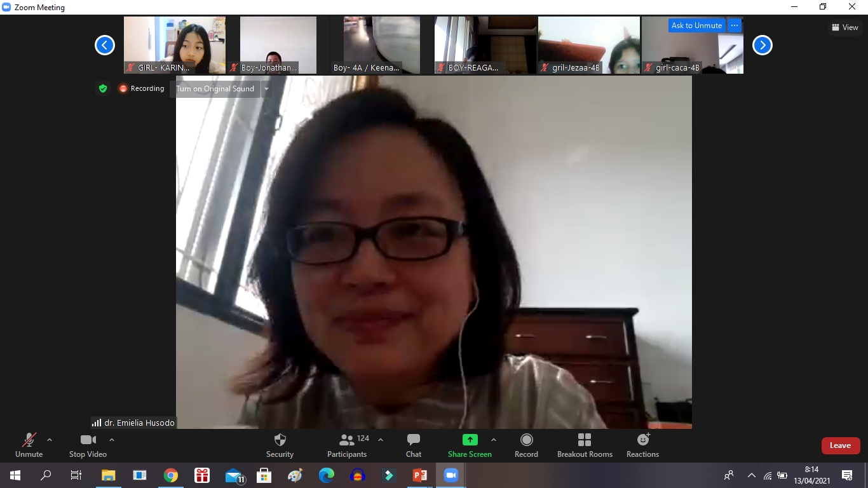
Task: Open Paint palette app in taskbar
Action: tap(295, 475)
